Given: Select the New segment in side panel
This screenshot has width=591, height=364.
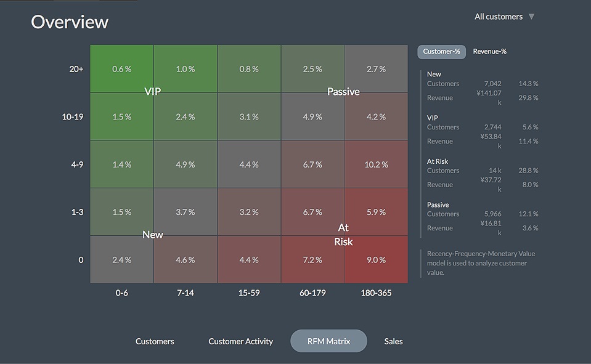Looking at the screenshot, I should (x=434, y=75).
